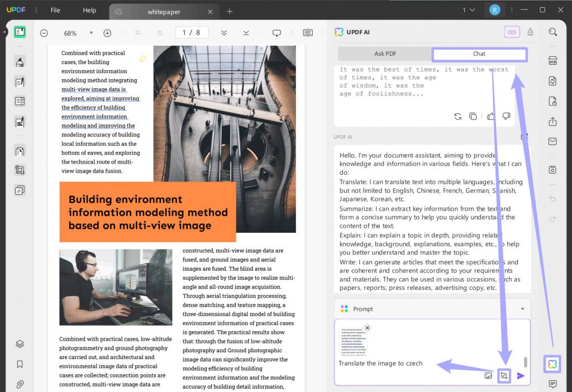Copy the AI translated text
This screenshot has height=392, width=572.
[473, 116]
